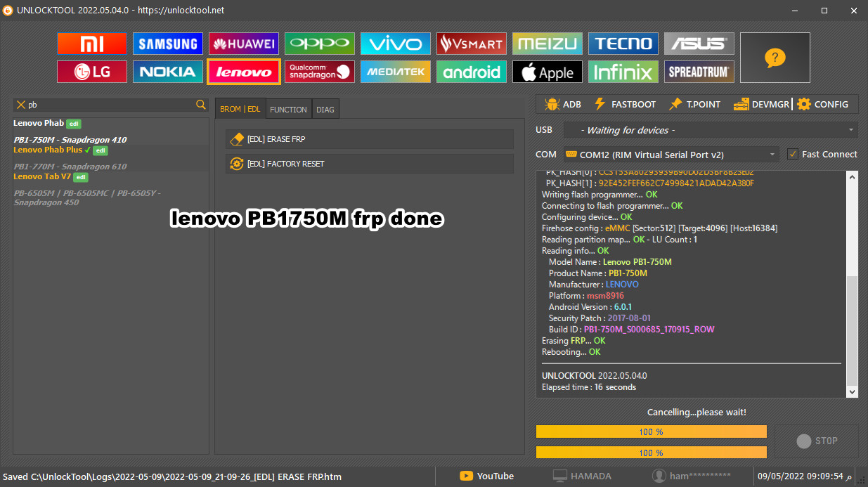This screenshot has width=868, height=487.
Task: Click the lower 100 % progress bar
Action: pyautogui.click(x=652, y=453)
